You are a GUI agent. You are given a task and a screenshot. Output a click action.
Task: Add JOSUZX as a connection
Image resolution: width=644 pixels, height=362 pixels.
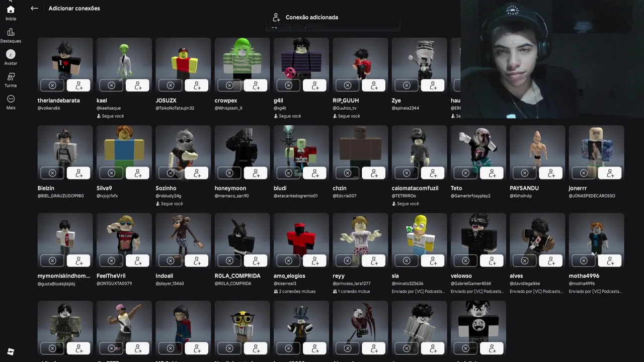point(197,85)
